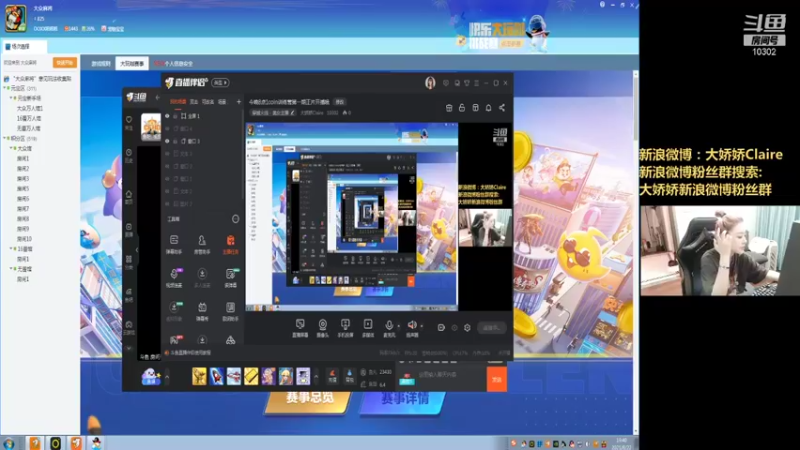The image size is (800, 450).
Task: Mute the microphone in the streaming toolbar
Action: click(389, 325)
